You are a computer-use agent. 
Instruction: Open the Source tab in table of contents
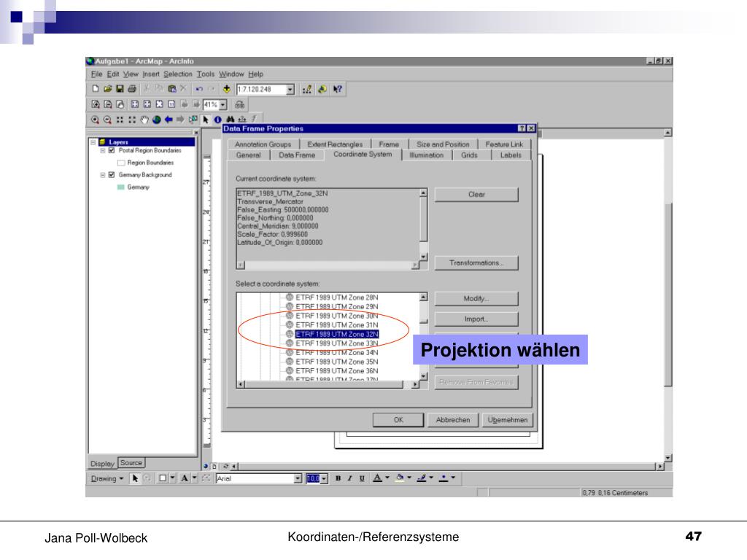click(x=131, y=463)
